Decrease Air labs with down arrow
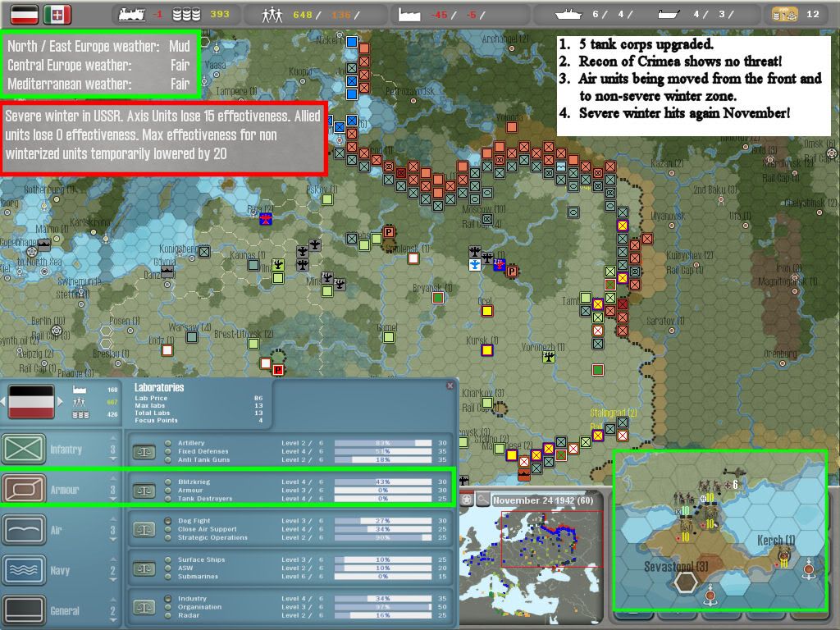The height and width of the screenshot is (630, 840). point(113,539)
